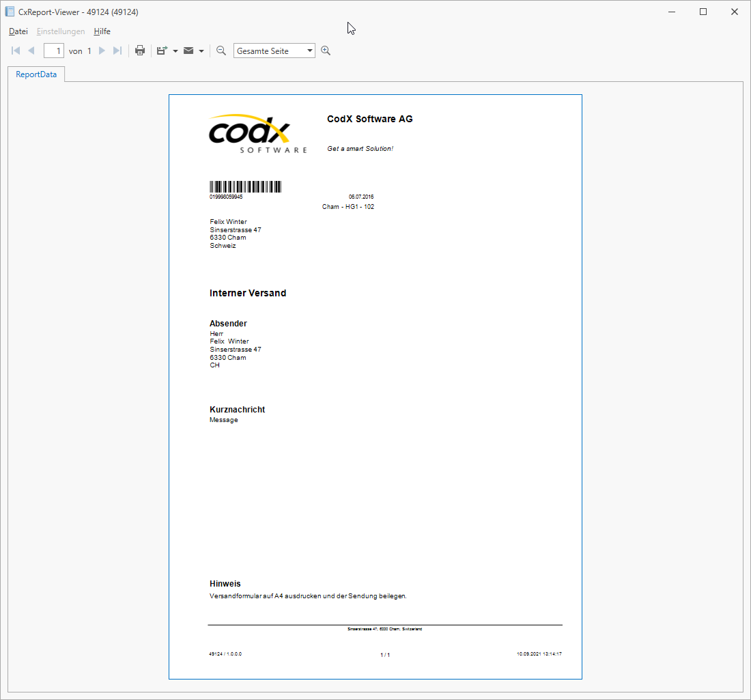This screenshot has height=700, width=751.
Task: Jump to the first page icon
Action: (15, 50)
